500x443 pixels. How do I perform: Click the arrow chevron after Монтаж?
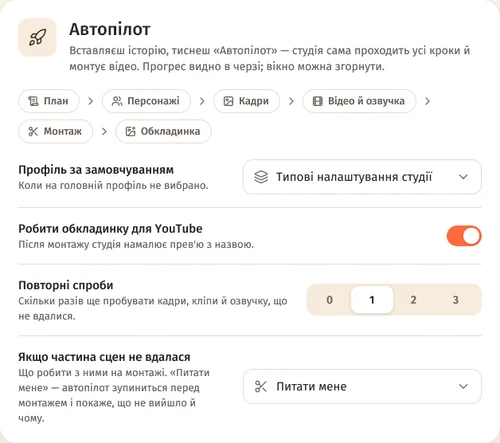(x=104, y=131)
